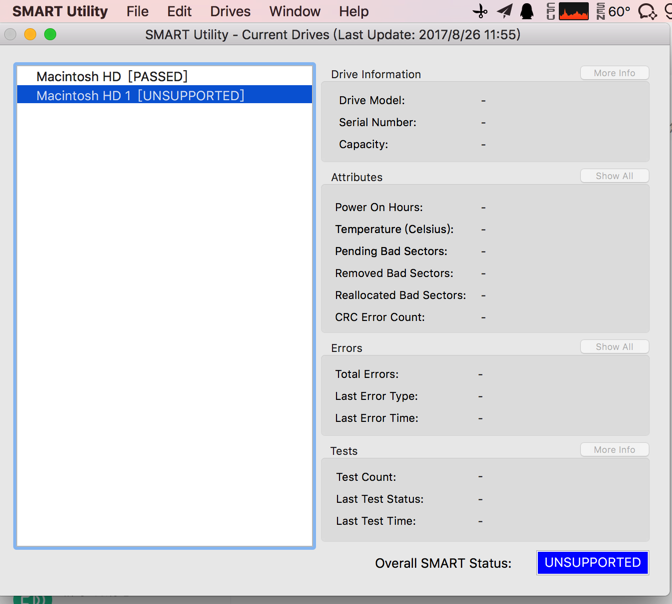Click the blue UNSUPPORTED status badge
The width and height of the screenshot is (672, 604).
pyautogui.click(x=593, y=562)
